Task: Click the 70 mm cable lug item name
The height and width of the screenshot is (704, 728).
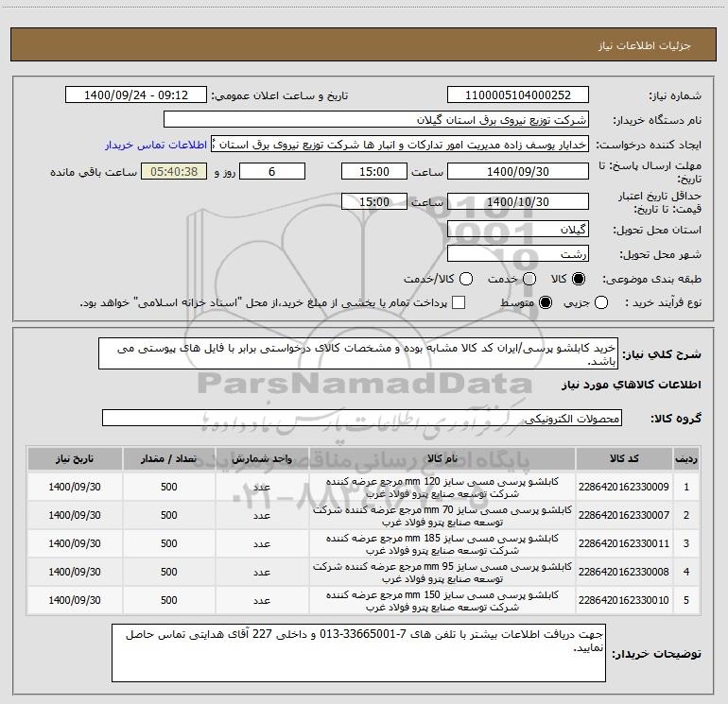Action: tap(442, 516)
